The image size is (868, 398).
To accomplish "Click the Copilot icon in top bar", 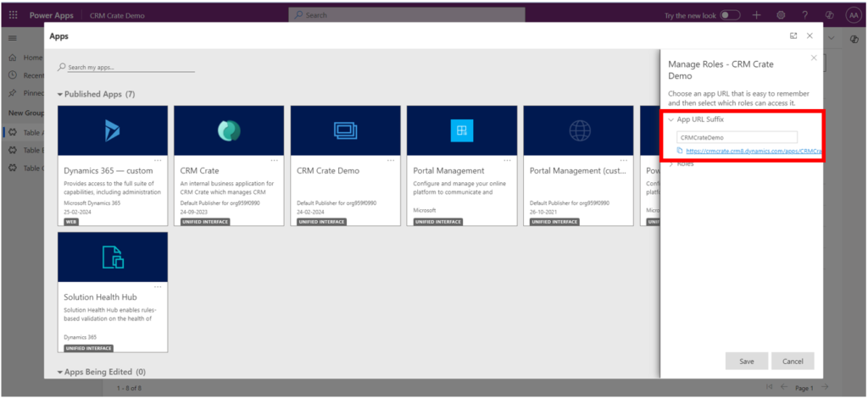I will [829, 15].
